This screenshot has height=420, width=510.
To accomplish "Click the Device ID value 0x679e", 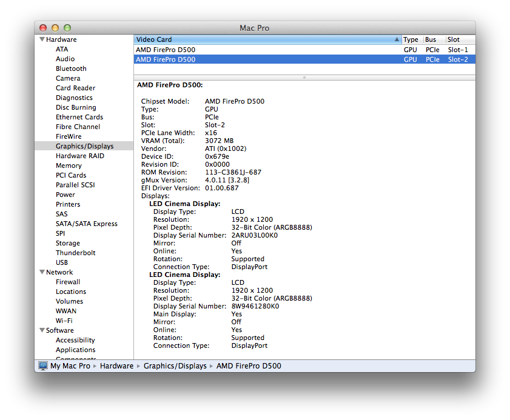I will coord(217,157).
